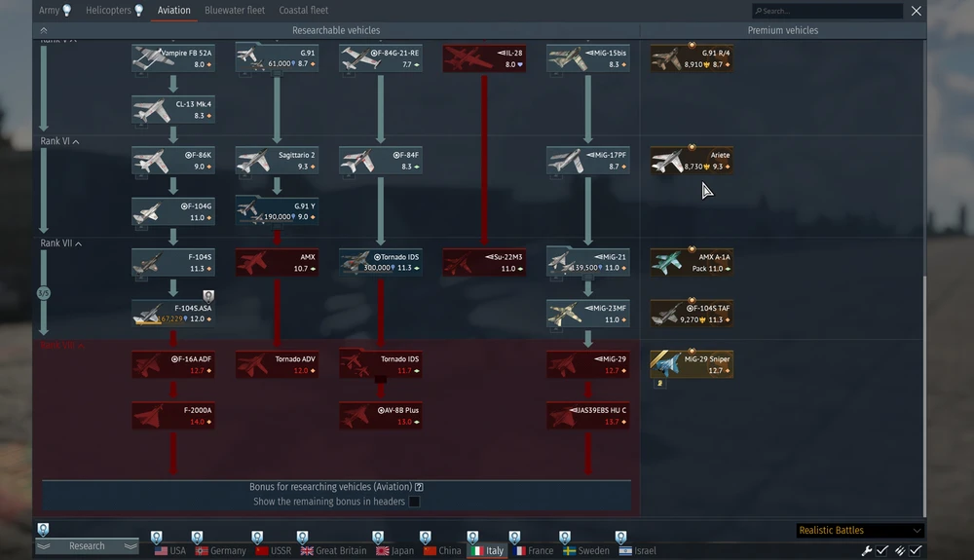Select the Tornado IDS rank VII aircraft
The width and height of the screenshot is (974, 560).
pyautogui.click(x=381, y=262)
